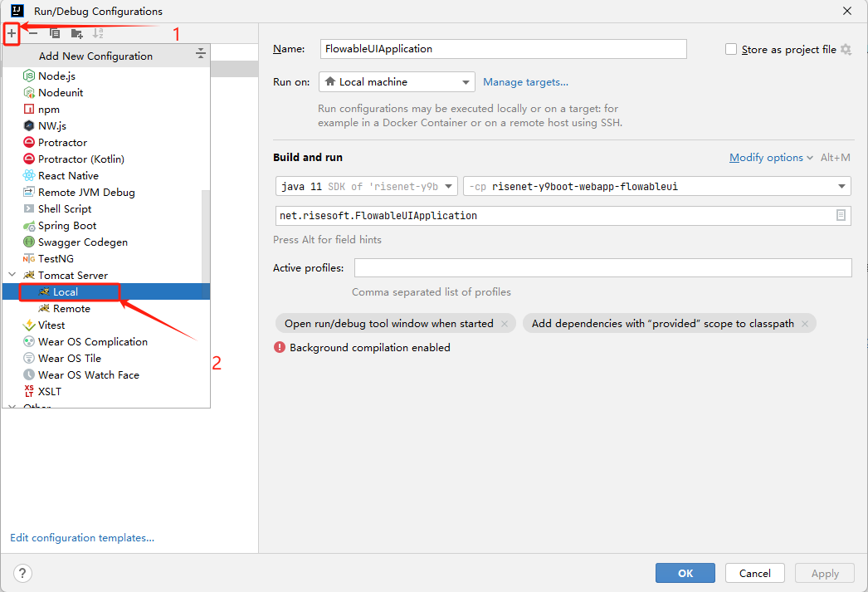Click the Apply button

[825, 573]
